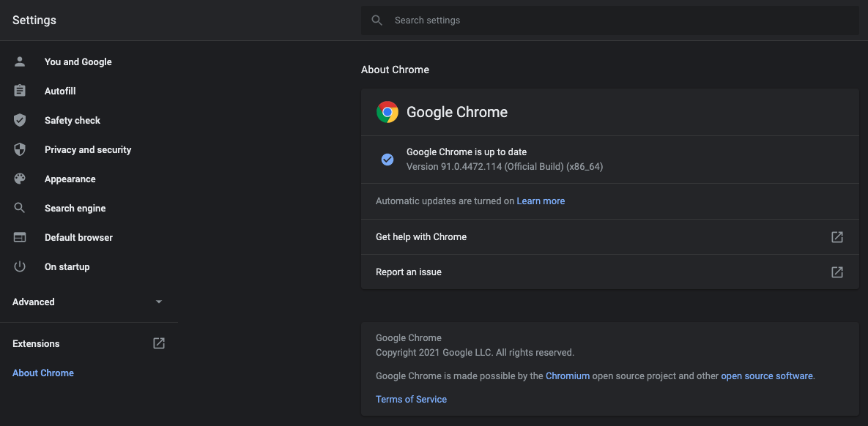Click the Privacy and security shield icon
This screenshot has height=426, width=868.
click(x=20, y=149)
